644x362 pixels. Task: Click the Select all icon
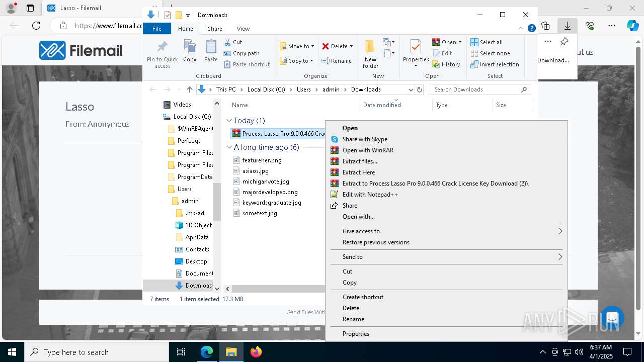474,42
